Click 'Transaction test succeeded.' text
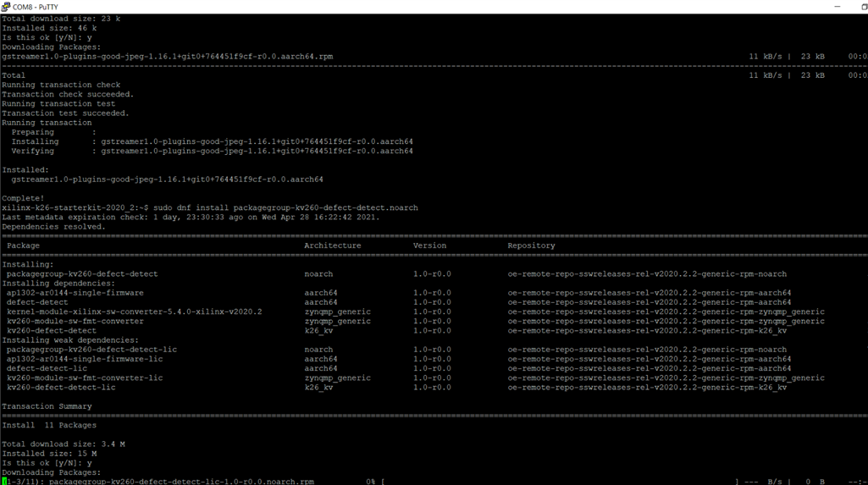The image size is (868, 485). tap(65, 113)
